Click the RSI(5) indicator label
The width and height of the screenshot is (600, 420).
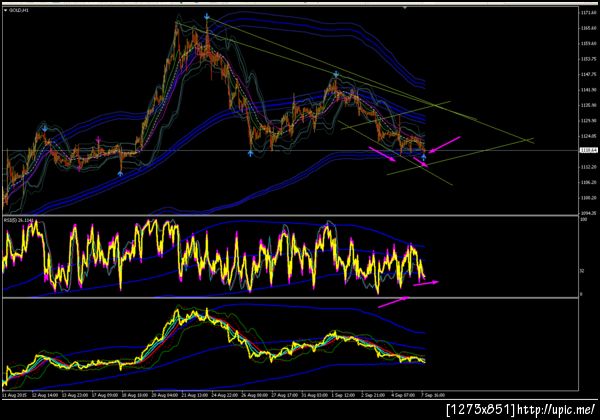19,220
